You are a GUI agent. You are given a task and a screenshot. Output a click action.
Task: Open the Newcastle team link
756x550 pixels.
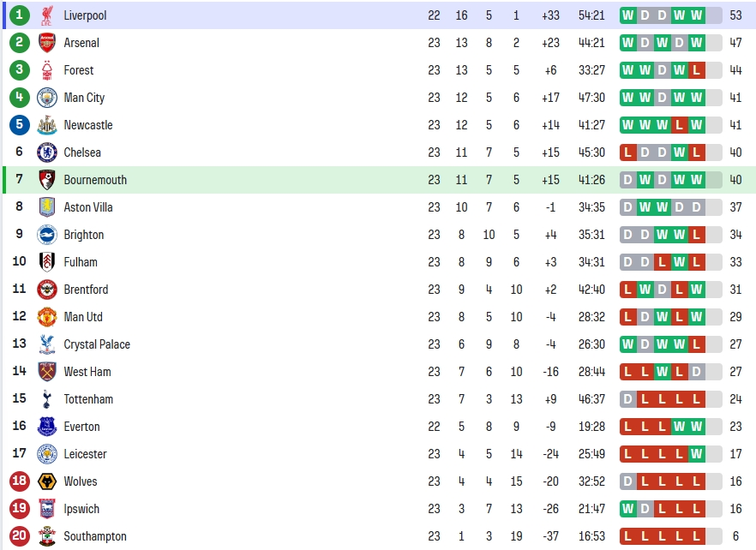coord(88,125)
